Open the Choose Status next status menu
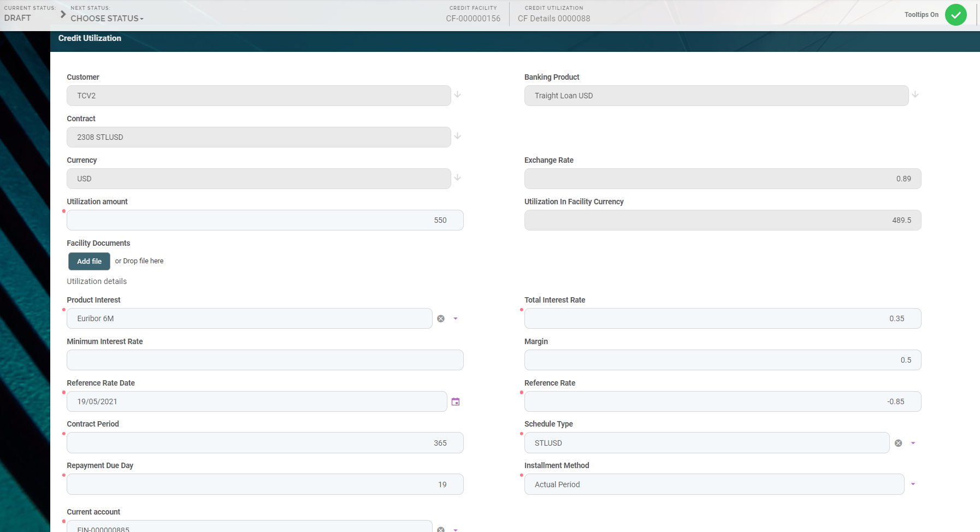 pos(107,19)
